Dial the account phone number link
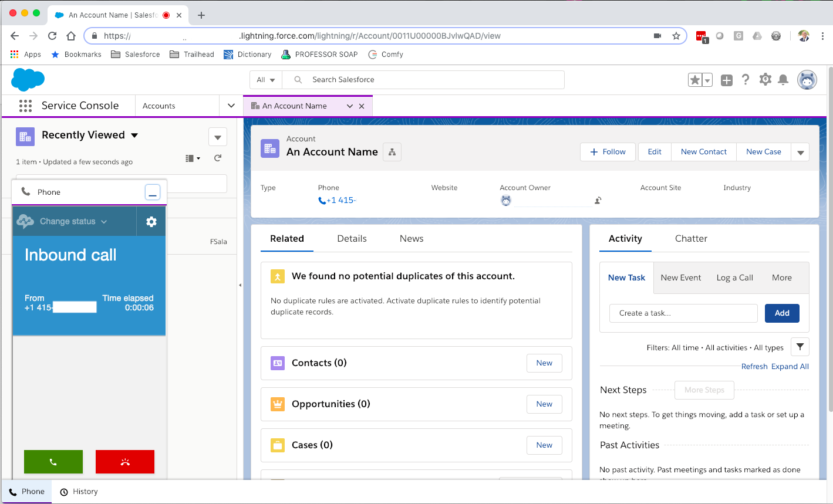Viewport: 833px width, 504px height. (337, 201)
